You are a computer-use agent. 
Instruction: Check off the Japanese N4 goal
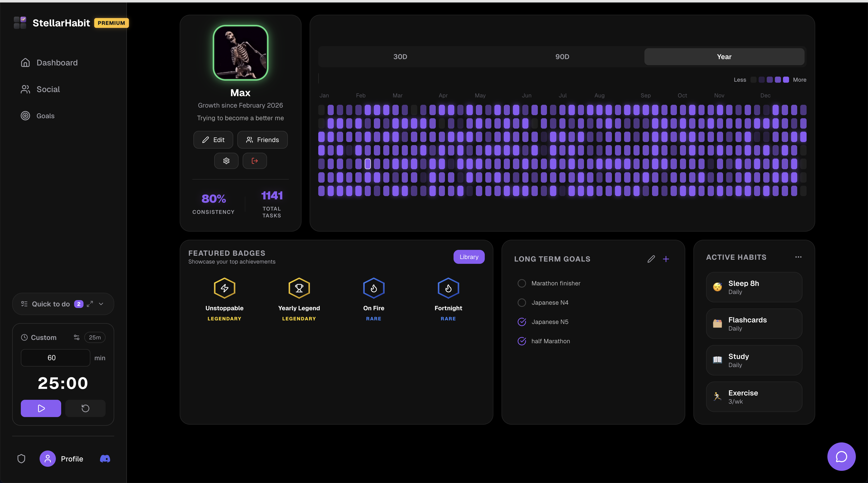coord(522,302)
